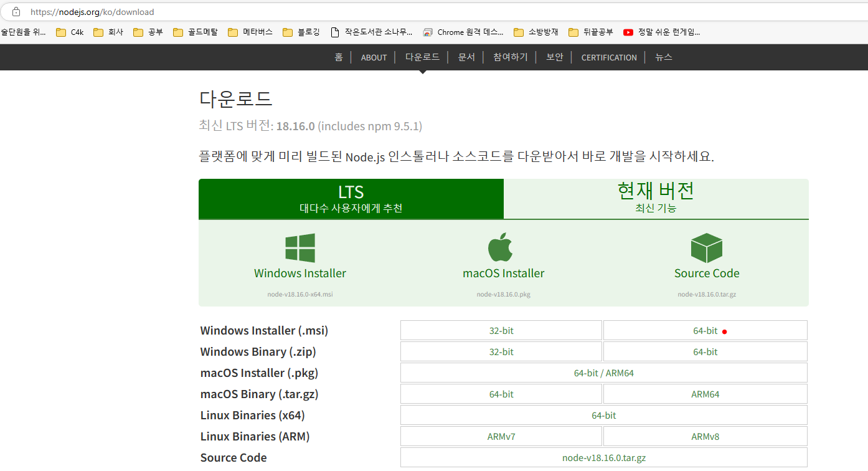The width and height of the screenshot is (868, 471).
Task: Click the Apple logo macOS installer icon
Action: [x=500, y=247]
